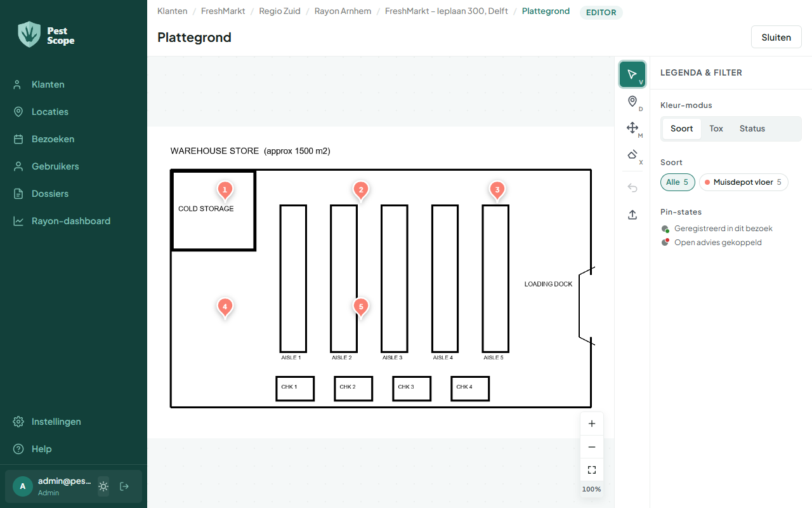
Task: Click the undo arrow icon
Action: tap(632, 188)
